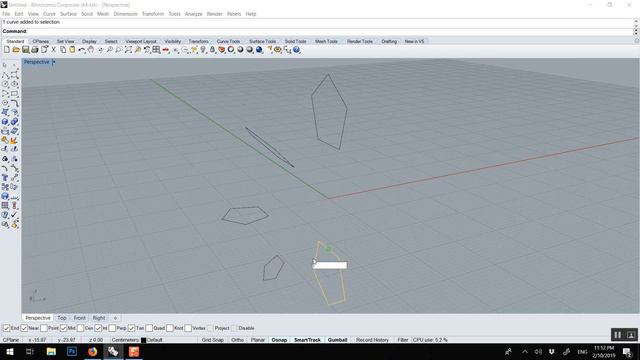
Task: Create a new file with New icon
Action: point(7,50)
